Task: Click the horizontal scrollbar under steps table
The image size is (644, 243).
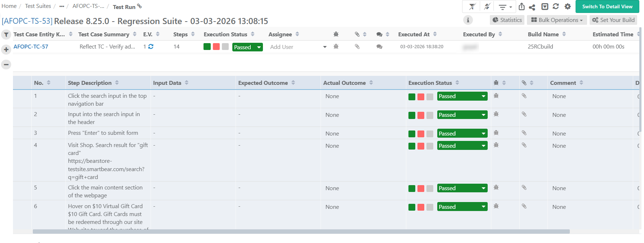Action: click(301, 231)
